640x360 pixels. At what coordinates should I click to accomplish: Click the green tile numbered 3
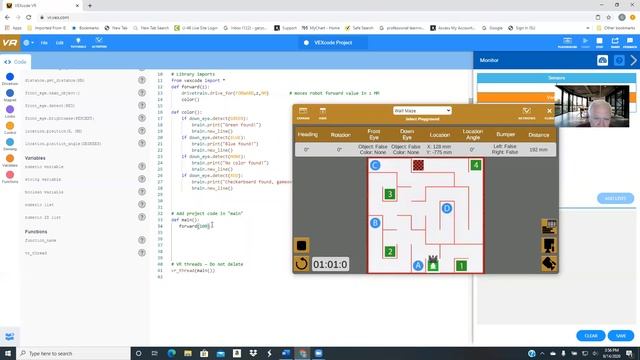click(x=390, y=194)
